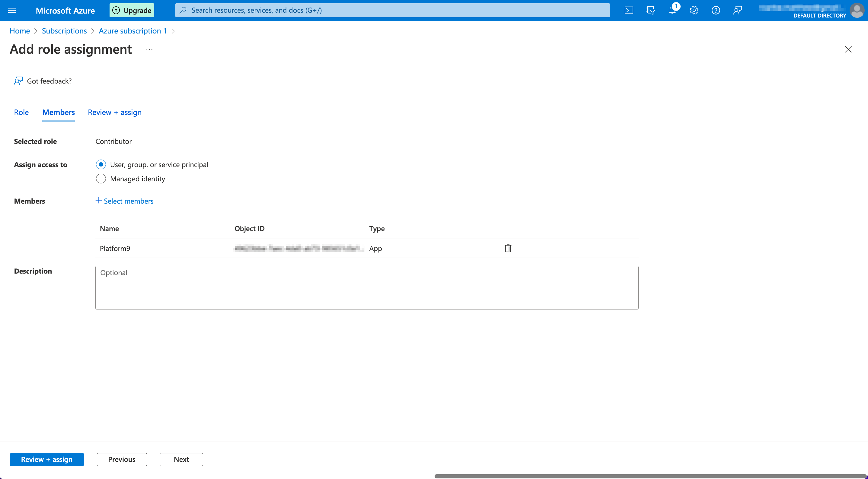Launch the Cloud Shell icon

pos(629,11)
